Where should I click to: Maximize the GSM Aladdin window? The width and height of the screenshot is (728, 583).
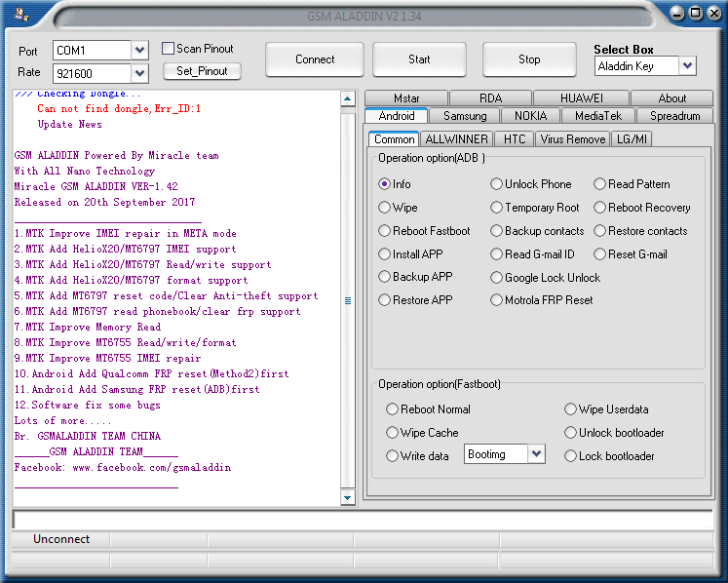tap(696, 13)
